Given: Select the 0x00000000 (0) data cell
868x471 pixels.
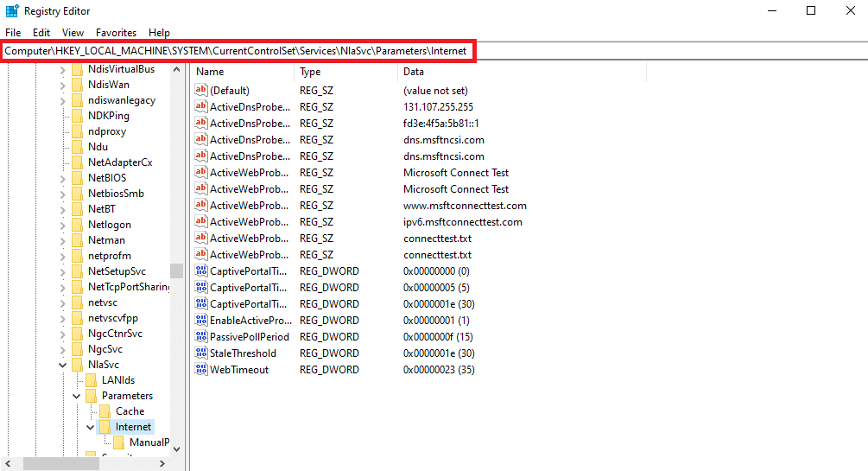Looking at the screenshot, I should [x=436, y=271].
